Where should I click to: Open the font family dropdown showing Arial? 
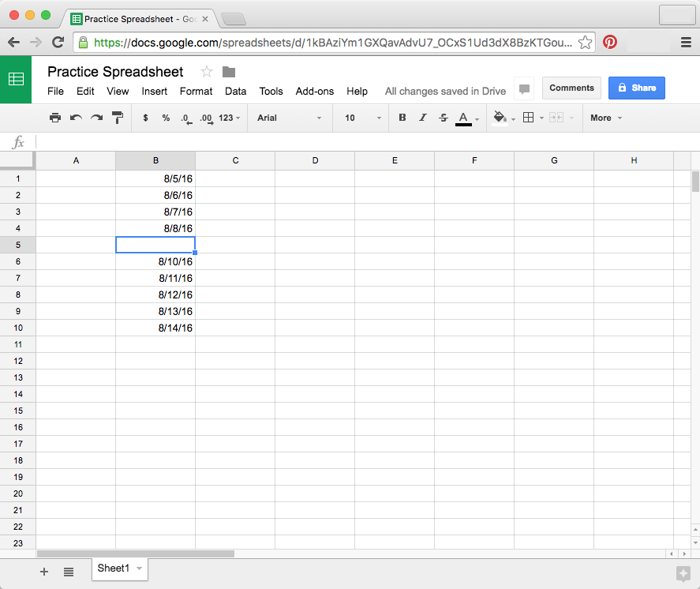290,117
